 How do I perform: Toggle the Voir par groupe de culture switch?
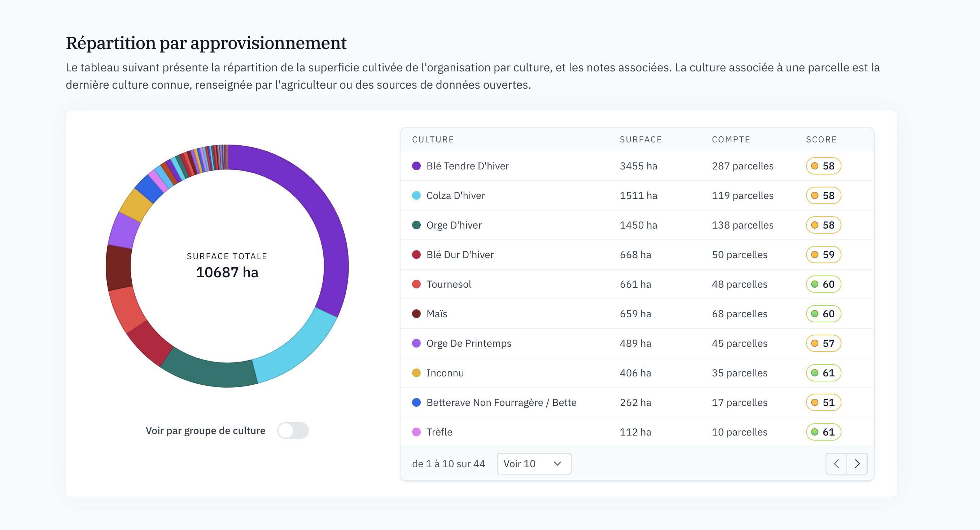click(293, 430)
